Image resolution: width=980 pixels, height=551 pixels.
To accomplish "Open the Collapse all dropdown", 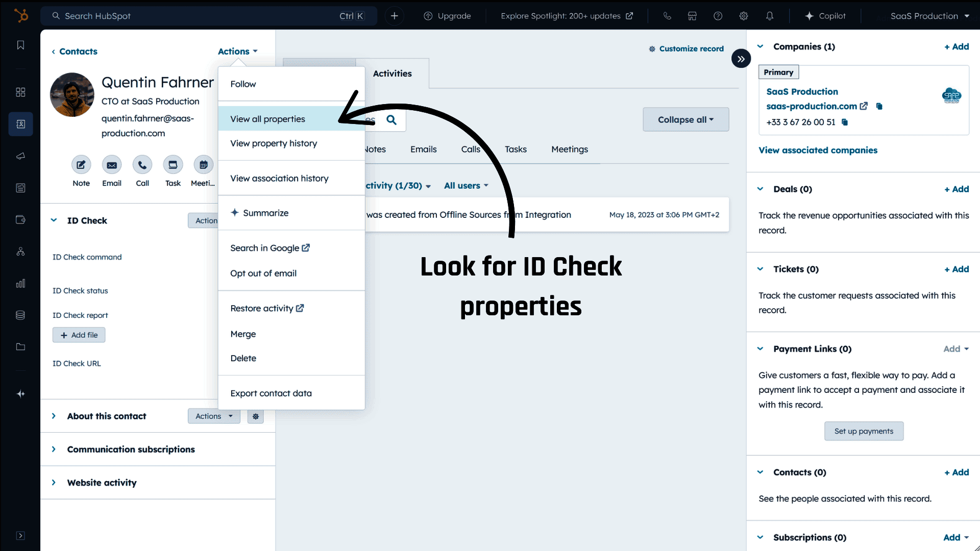I will [685, 119].
